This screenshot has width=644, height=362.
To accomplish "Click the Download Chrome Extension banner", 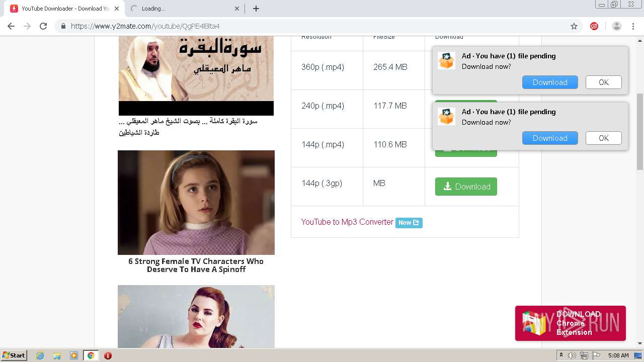I will pos(571,323).
